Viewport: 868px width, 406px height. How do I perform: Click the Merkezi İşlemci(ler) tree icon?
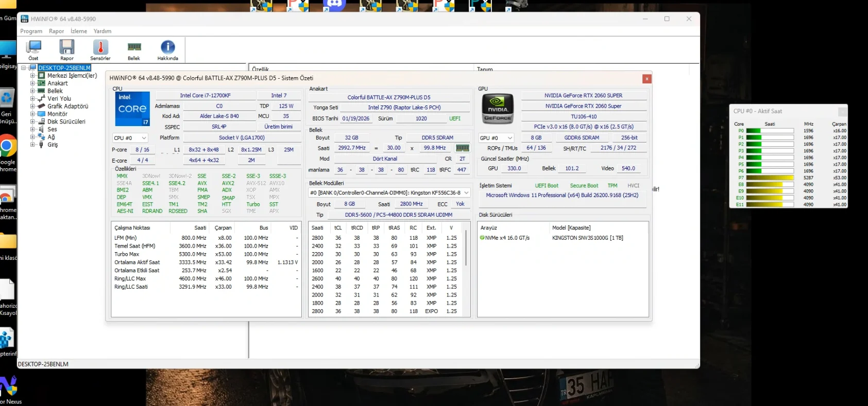point(41,76)
